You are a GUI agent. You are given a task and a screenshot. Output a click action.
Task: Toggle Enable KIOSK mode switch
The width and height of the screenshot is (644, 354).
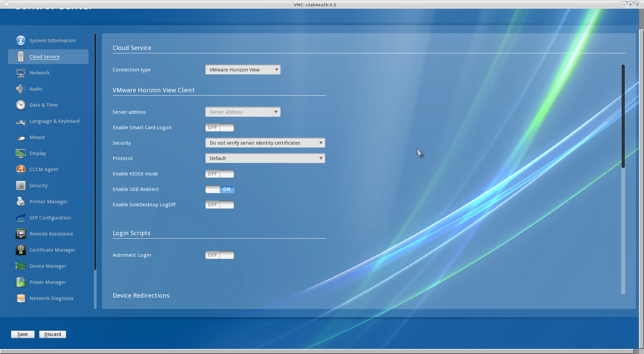[220, 174]
